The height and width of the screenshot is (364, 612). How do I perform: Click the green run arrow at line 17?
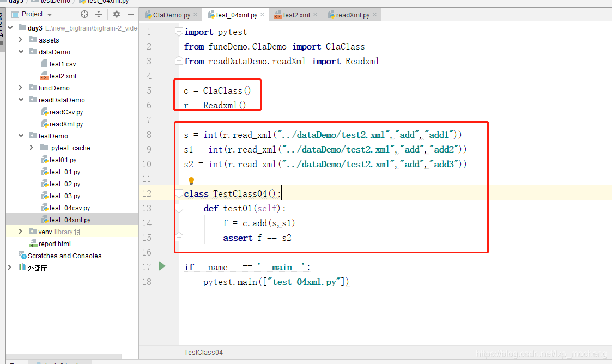coord(162,266)
